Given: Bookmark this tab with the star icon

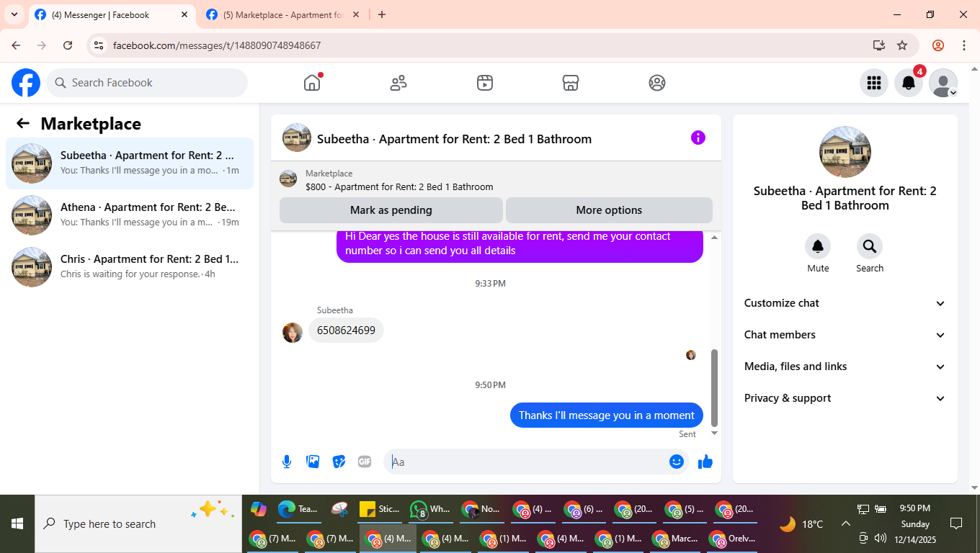Looking at the screenshot, I should [x=902, y=45].
